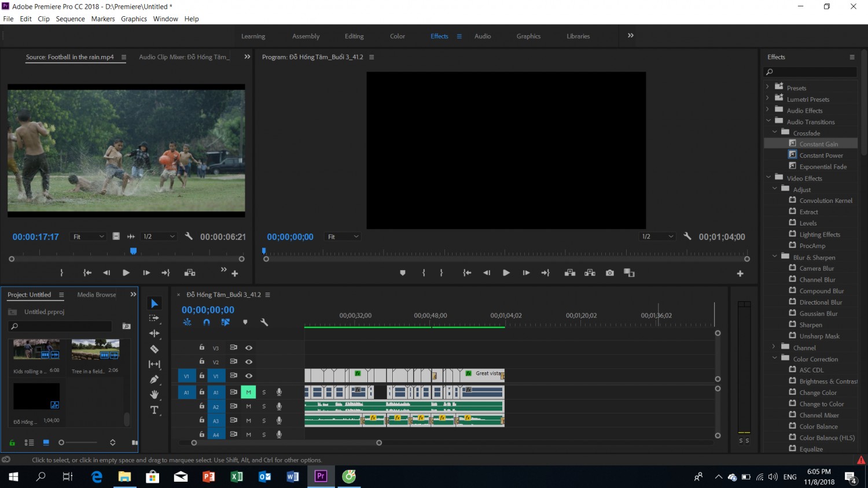Image resolution: width=868 pixels, height=488 pixels.
Task: Select the Gaussian Blur effect
Action: (x=818, y=313)
